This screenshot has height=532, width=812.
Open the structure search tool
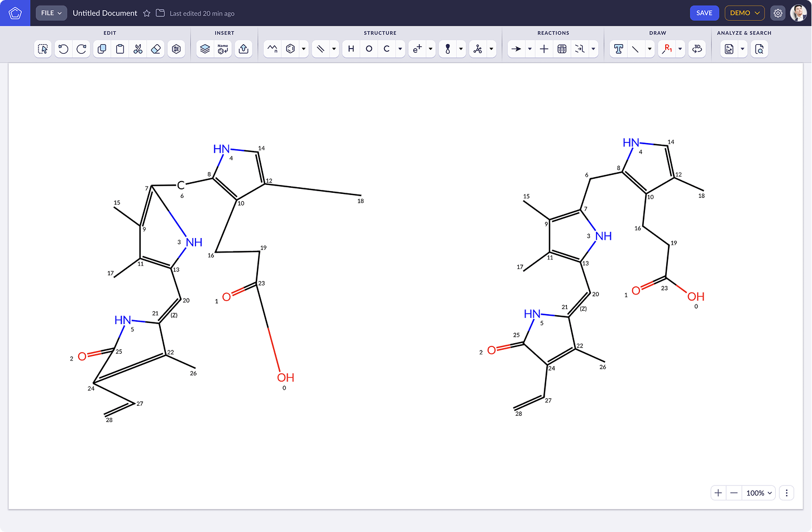coord(760,49)
